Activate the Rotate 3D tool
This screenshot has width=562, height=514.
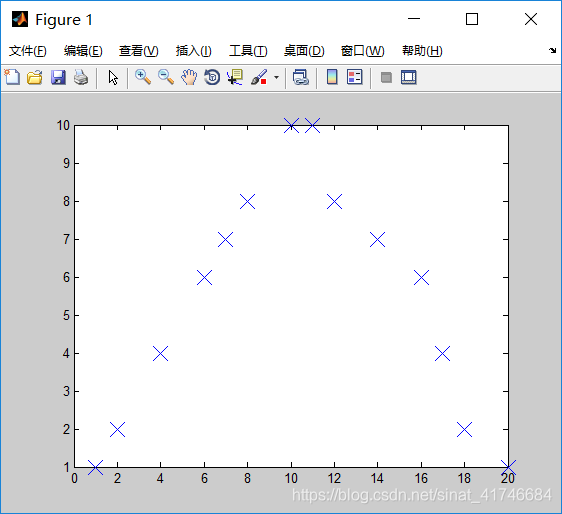[x=212, y=77]
